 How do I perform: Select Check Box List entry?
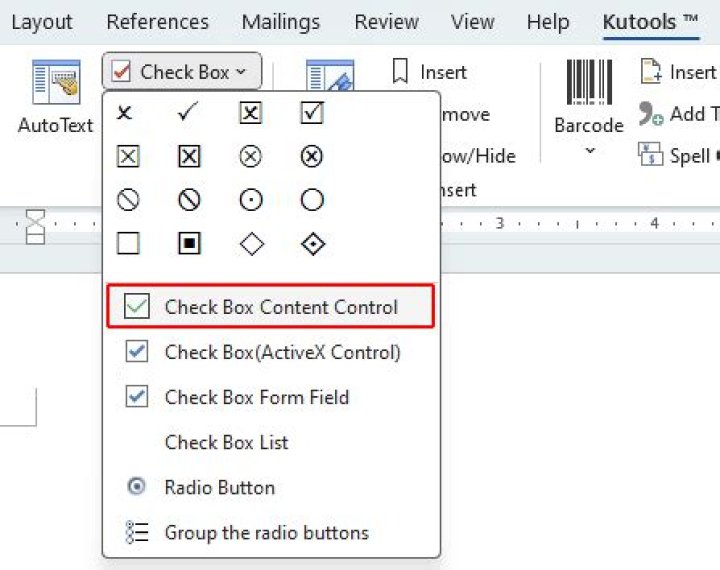(x=226, y=442)
